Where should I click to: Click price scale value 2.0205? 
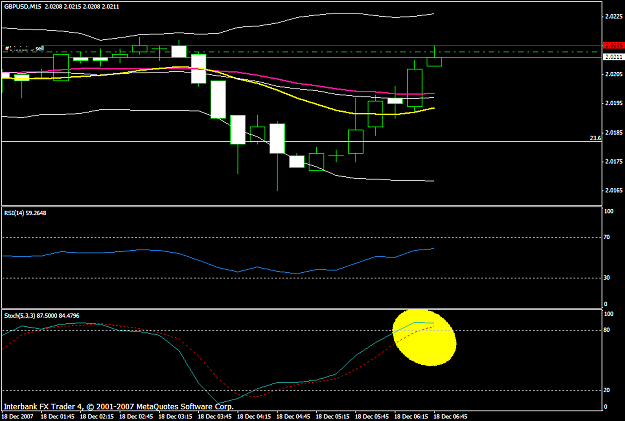pyautogui.click(x=614, y=74)
